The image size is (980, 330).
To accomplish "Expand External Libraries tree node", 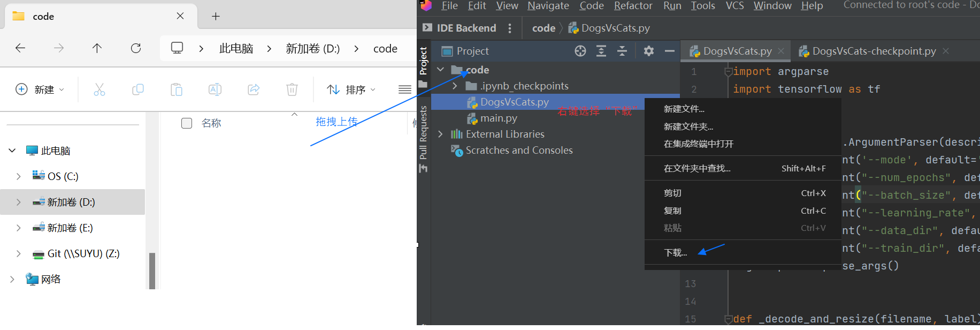I will coord(440,134).
